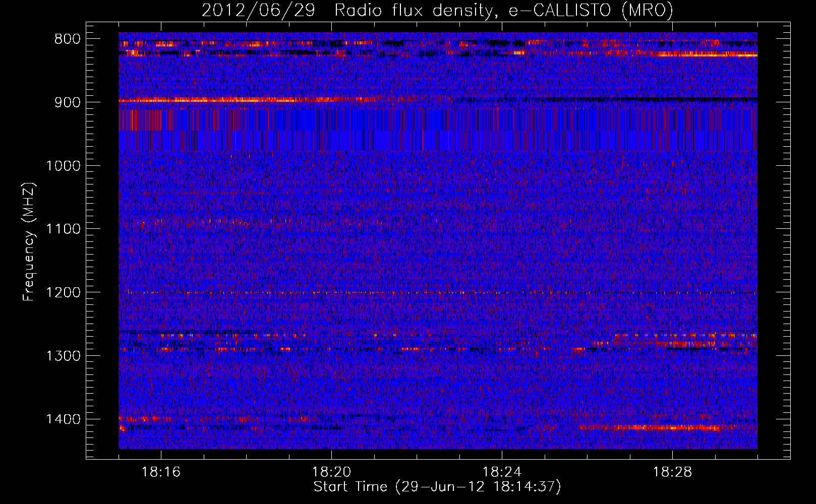Click the 18:28 time axis label
The width and height of the screenshot is (816, 504).
pyautogui.click(x=672, y=472)
